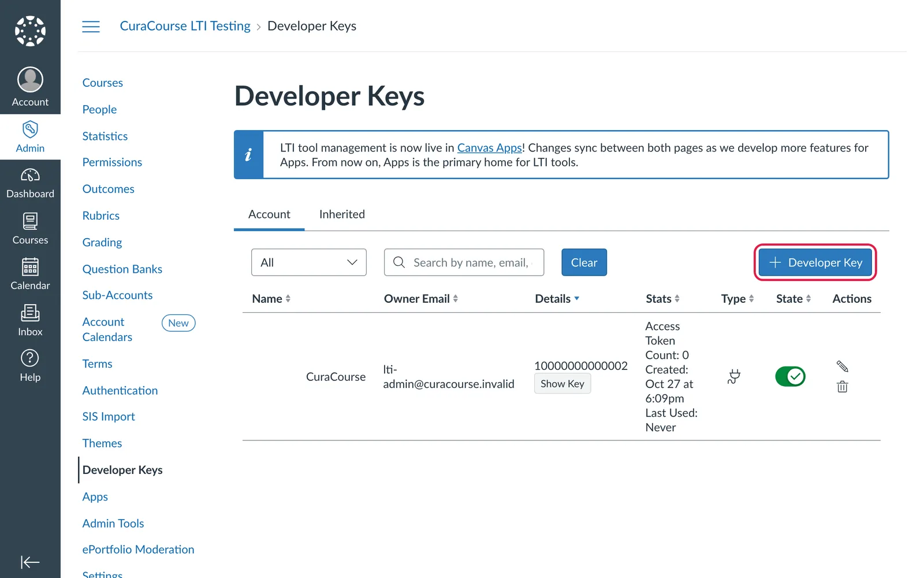Switch to the Inherited tab
The width and height of the screenshot is (924, 578).
342,214
